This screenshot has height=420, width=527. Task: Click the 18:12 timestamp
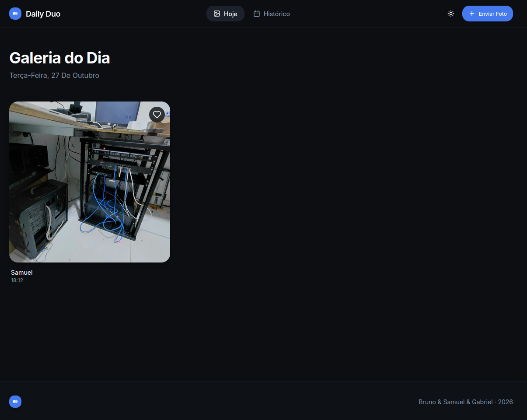[17, 280]
